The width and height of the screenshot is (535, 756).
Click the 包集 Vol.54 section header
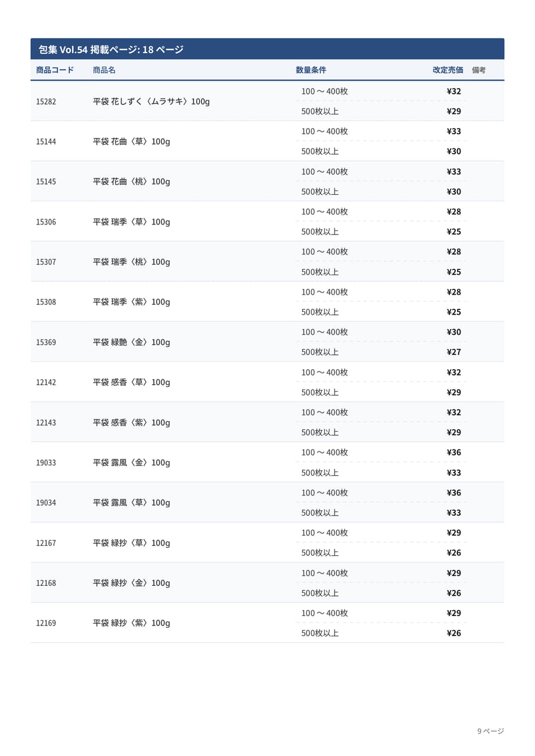point(267,49)
